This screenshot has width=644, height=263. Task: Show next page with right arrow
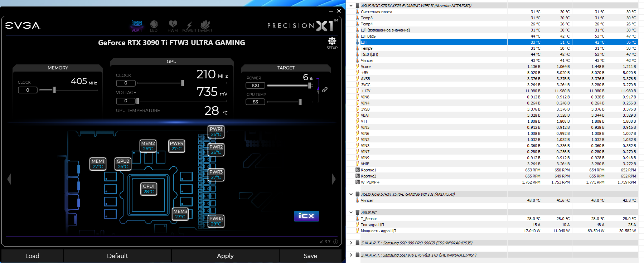pyautogui.click(x=334, y=179)
